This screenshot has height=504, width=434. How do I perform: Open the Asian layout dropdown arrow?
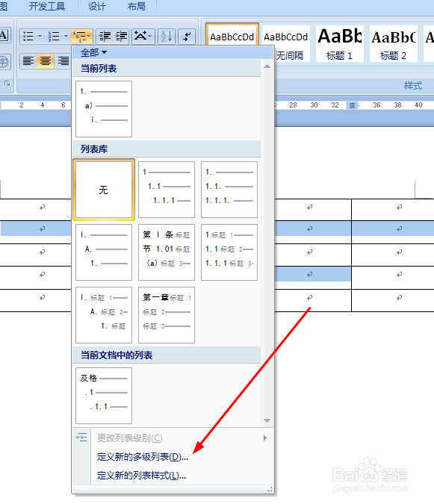point(150,36)
